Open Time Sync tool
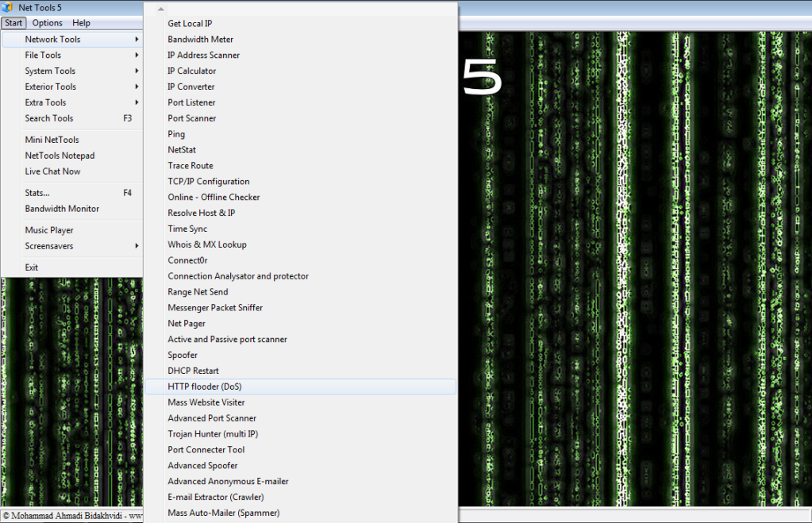The height and width of the screenshot is (523, 812). 300,229
